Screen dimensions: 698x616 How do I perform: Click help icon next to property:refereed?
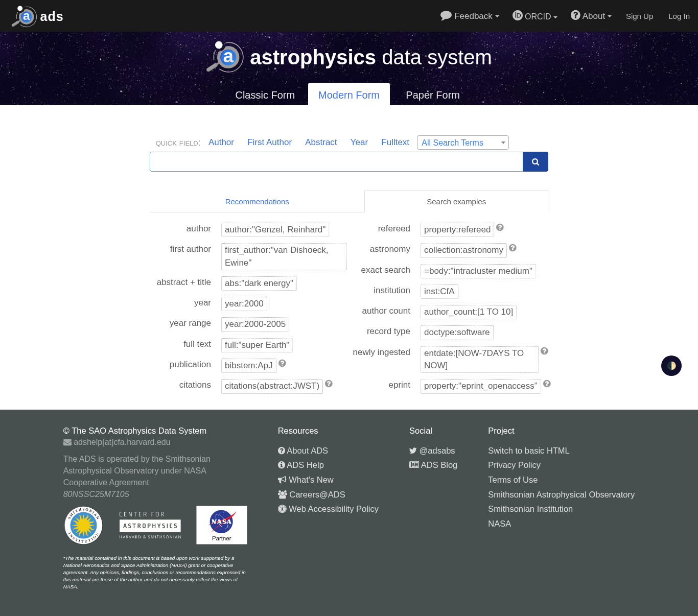(500, 227)
